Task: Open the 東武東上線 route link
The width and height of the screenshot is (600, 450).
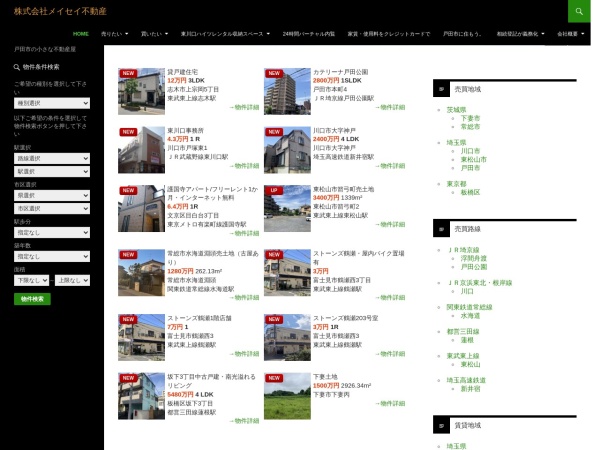Action: [463, 356]
